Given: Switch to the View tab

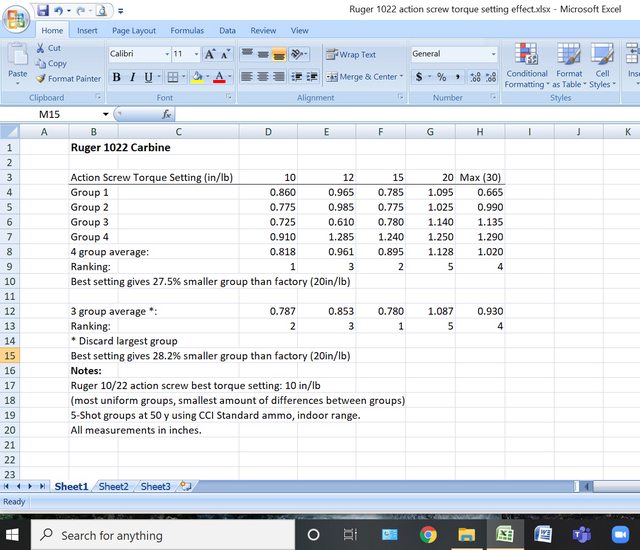Looking at the screenshot, I should 300,31.
